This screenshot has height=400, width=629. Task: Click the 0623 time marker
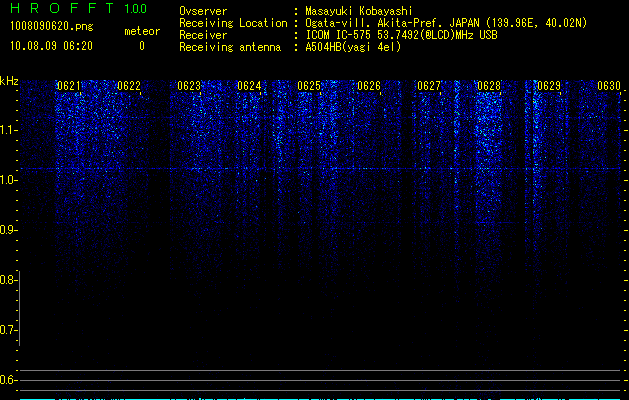(x=189, y=86)
